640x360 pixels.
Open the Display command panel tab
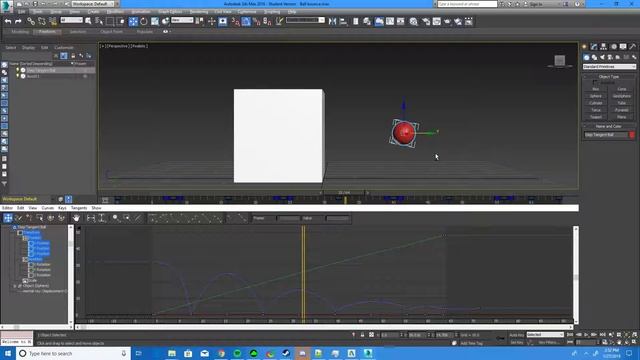(623, 47)
